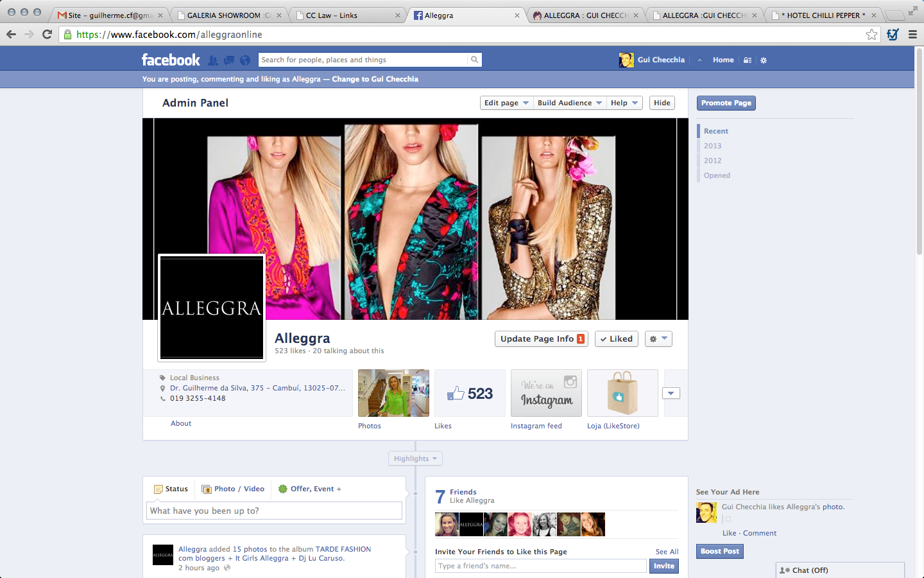Viewport: 924px width, 578px height.
Task: Click the browser extension icon beside star
Action: pos(893,35)
